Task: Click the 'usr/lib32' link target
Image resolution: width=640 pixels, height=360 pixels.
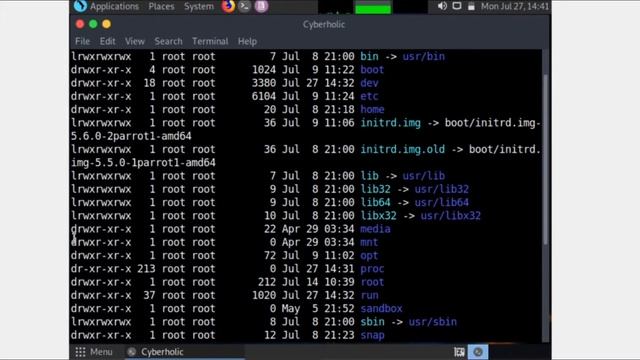Action: (442, 189)
